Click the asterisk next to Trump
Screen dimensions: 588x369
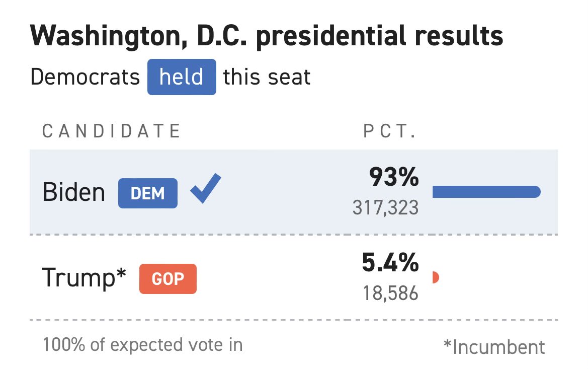pos(121,272)
